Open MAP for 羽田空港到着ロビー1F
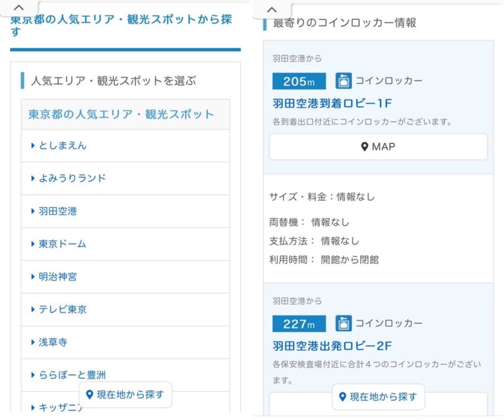504x420 pixels. [379, 147]
